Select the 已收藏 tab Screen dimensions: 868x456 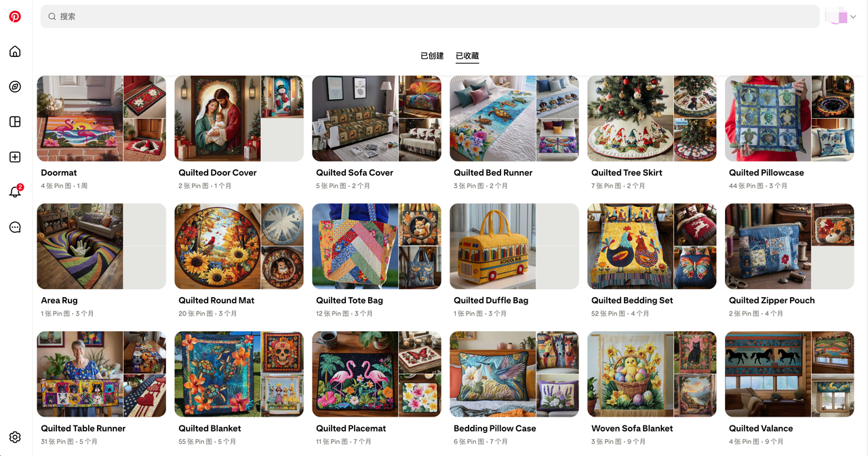[x=467, y=56]
